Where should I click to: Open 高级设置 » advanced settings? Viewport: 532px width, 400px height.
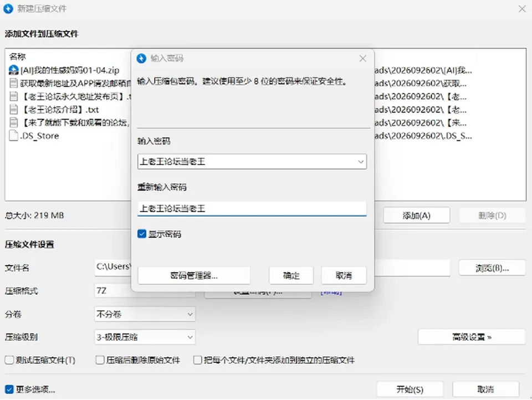click(x=472, y=337)
